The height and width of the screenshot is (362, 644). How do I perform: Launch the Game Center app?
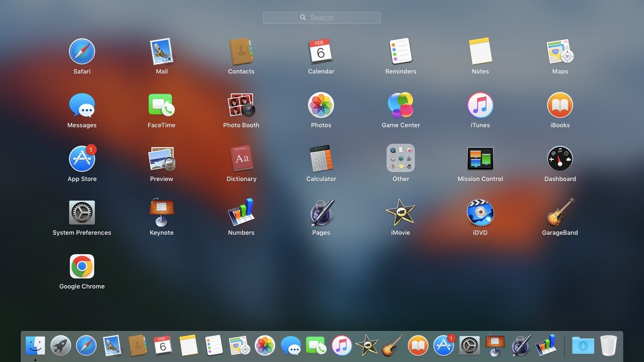(x=401, y=105)
